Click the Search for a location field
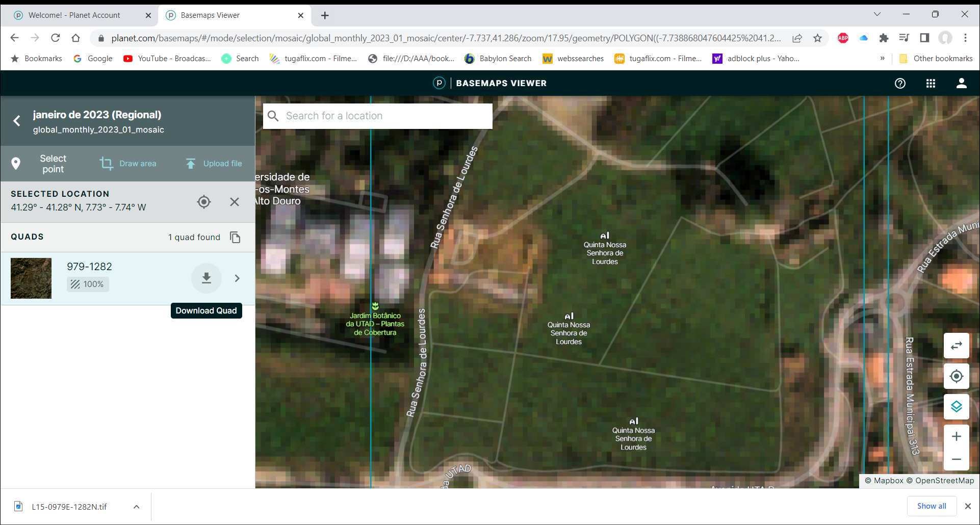 (377, 116)
